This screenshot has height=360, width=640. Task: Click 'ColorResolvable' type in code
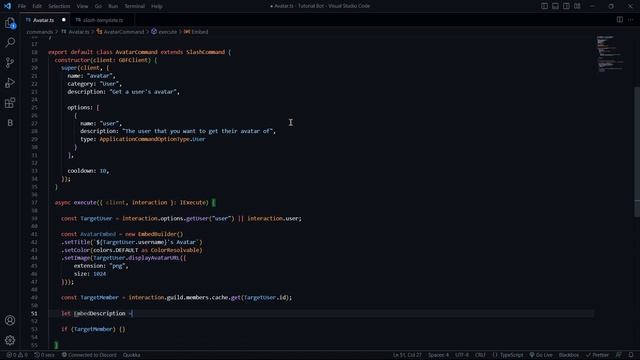coord(176,250)
